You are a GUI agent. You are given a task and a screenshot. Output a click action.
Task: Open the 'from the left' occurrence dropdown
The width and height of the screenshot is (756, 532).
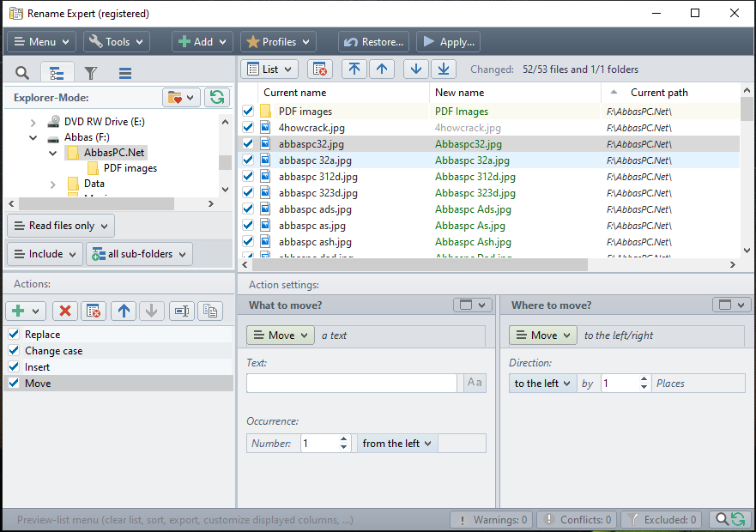(397, 444)
